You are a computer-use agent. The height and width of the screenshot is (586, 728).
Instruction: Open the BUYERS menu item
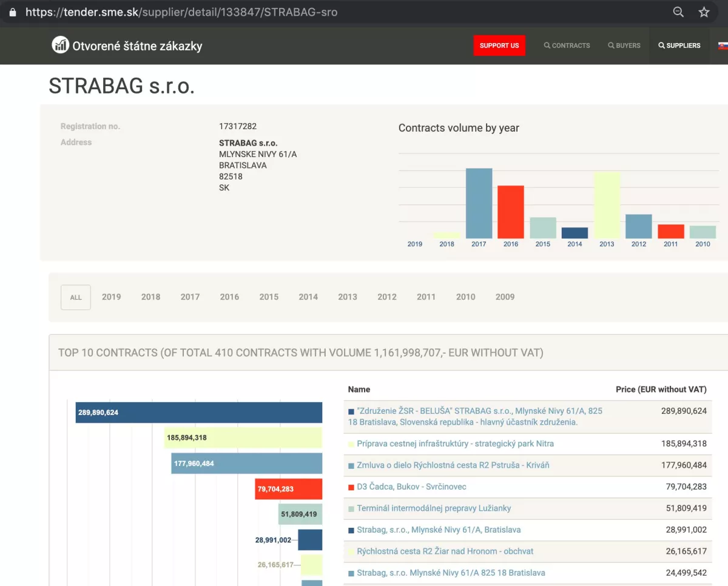624,45
